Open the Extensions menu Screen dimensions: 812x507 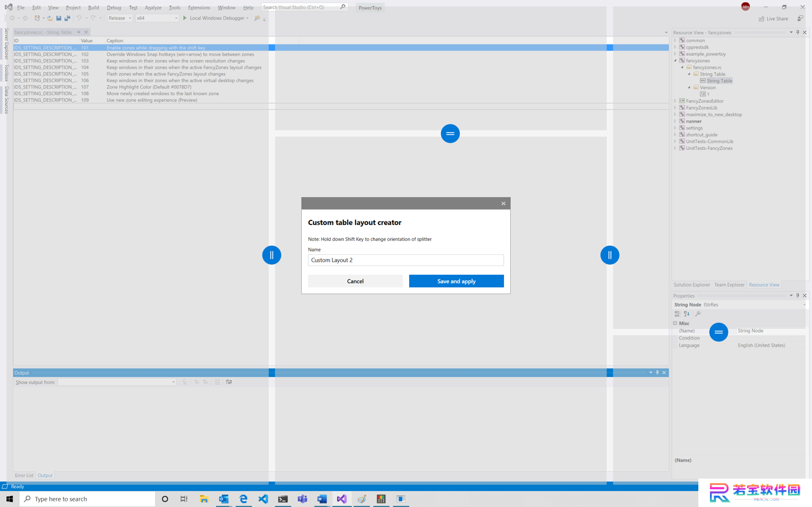199,7
